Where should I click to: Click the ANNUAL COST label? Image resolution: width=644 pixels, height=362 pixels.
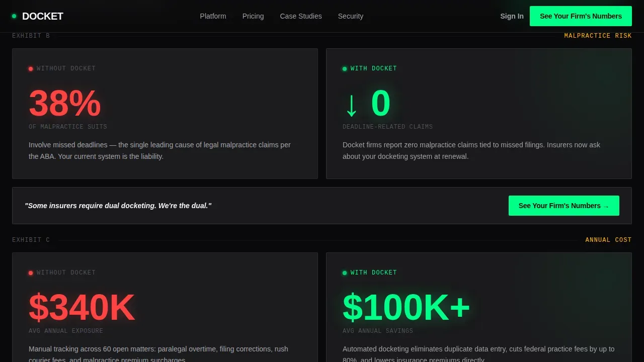coord(608,240)
